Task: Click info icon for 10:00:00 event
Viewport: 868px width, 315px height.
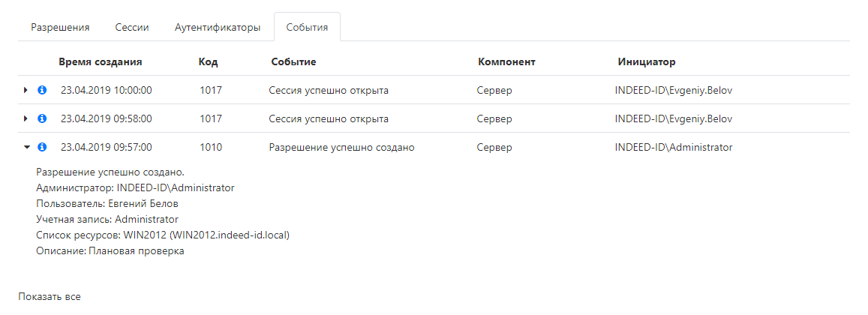Action: tap(42, 91)
